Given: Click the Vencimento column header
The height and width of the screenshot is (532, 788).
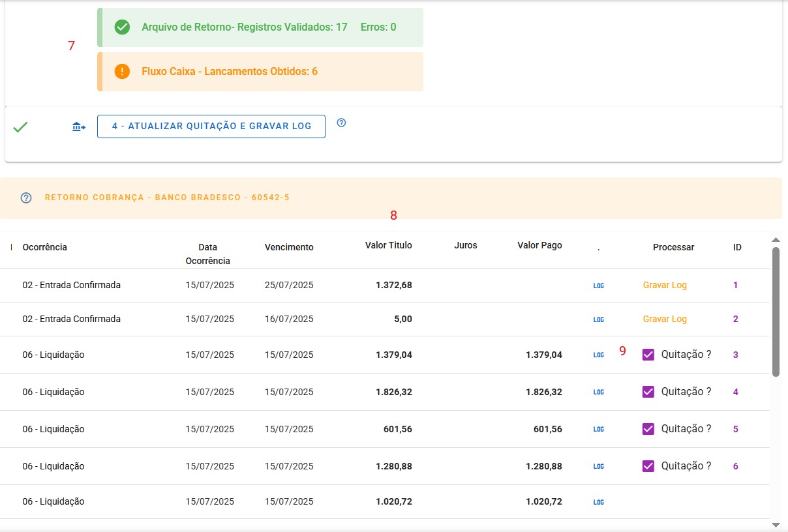Looking at the screenshot, I should pos(289,247).
